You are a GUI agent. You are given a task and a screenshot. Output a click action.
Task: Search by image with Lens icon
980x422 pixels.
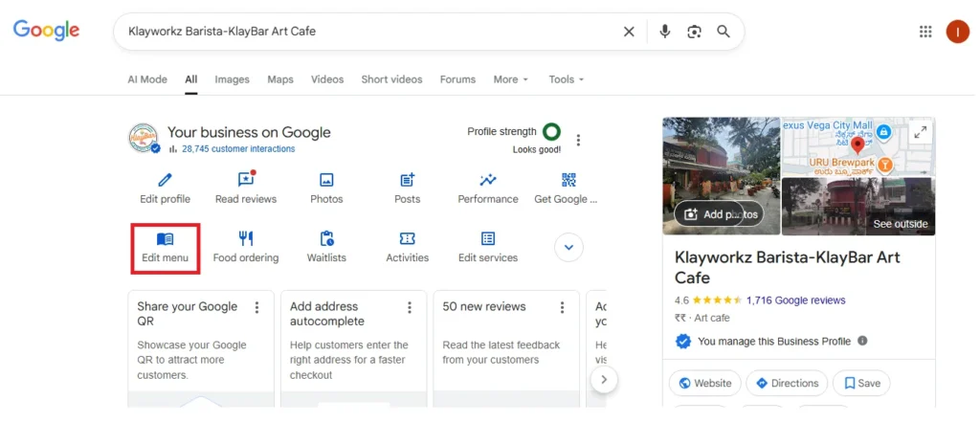click(x=695, y=32)
